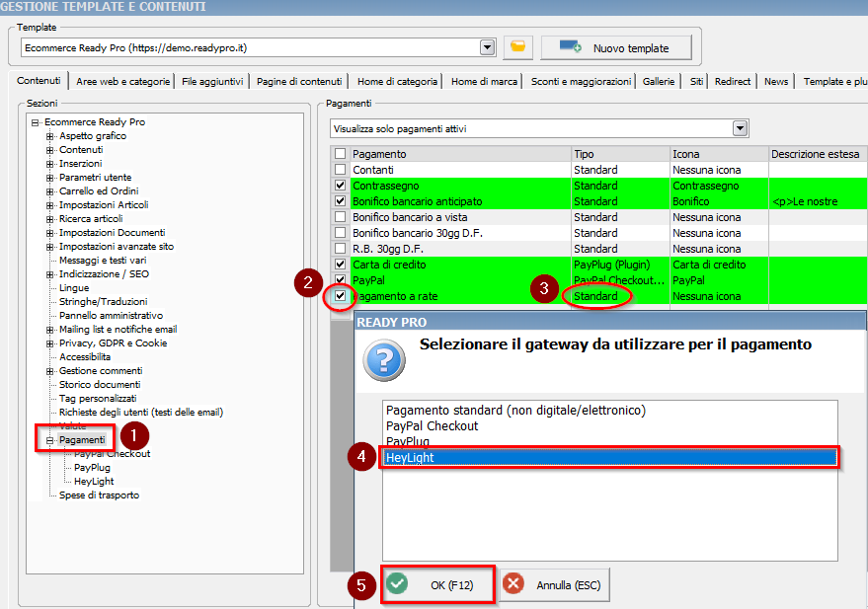Toggle the Pagamento a rate checkbox
The width and height of the screenshot is (868, 609).
341,296
